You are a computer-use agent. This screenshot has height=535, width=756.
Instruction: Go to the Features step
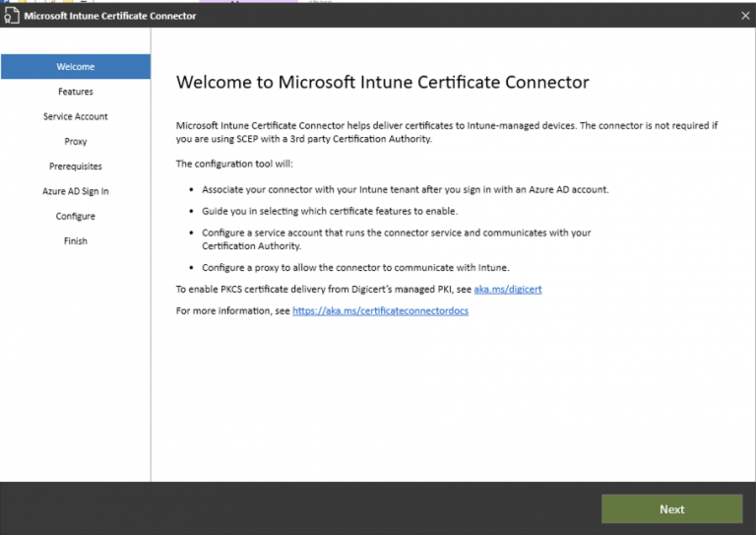(x=76, y=92)
